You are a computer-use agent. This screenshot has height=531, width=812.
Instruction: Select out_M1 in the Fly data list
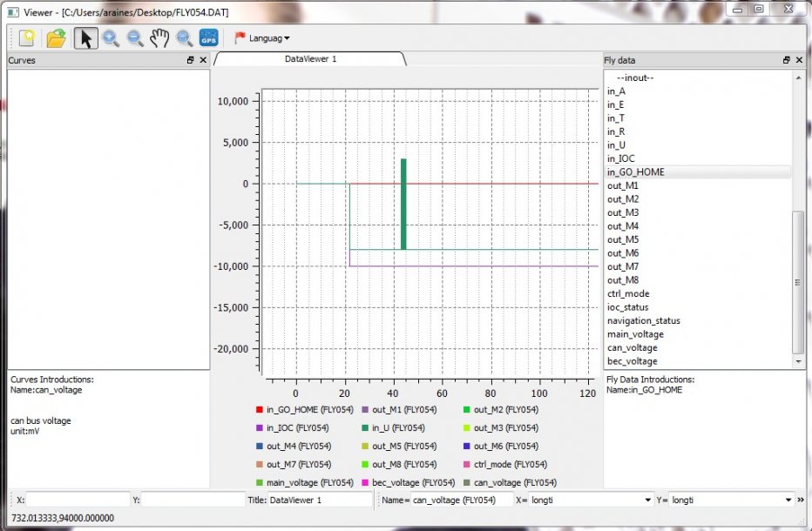coord(623,185)
